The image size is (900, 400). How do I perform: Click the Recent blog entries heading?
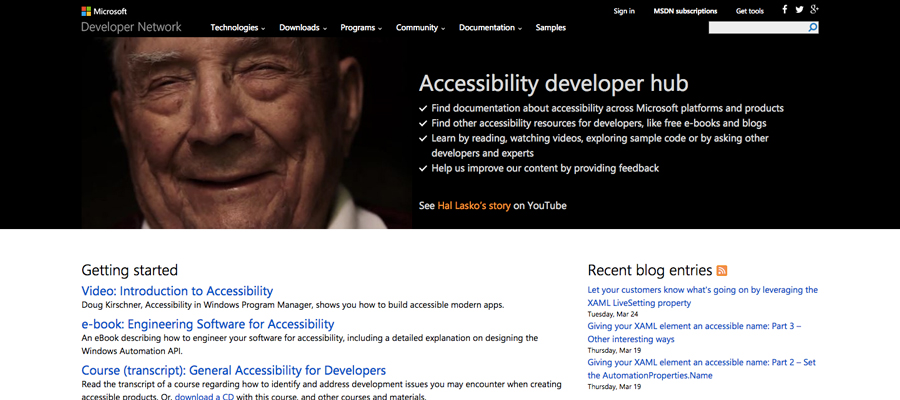click(650, 270)
